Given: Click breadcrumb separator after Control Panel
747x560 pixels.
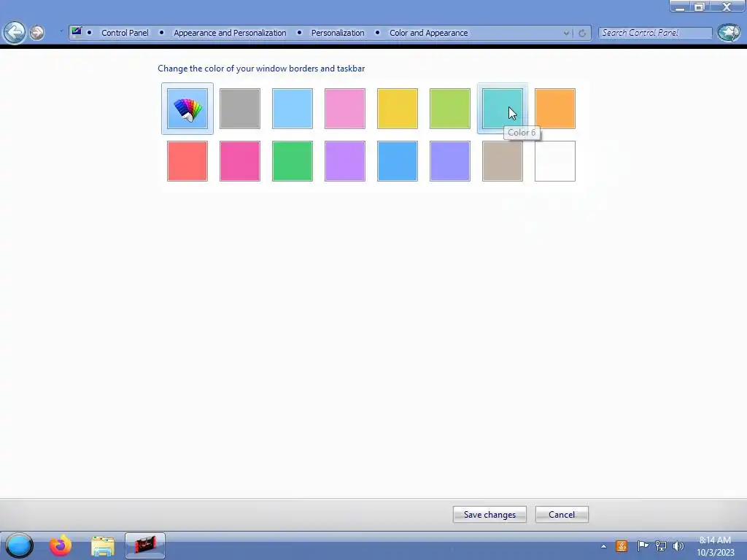Looking at the screenshot, I should 161,32.
